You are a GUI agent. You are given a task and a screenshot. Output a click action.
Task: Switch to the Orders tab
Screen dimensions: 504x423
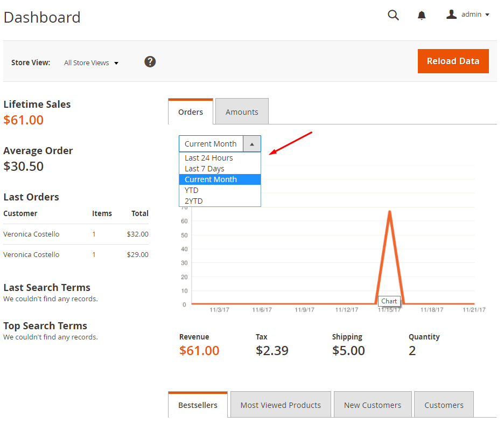[191, 112]
